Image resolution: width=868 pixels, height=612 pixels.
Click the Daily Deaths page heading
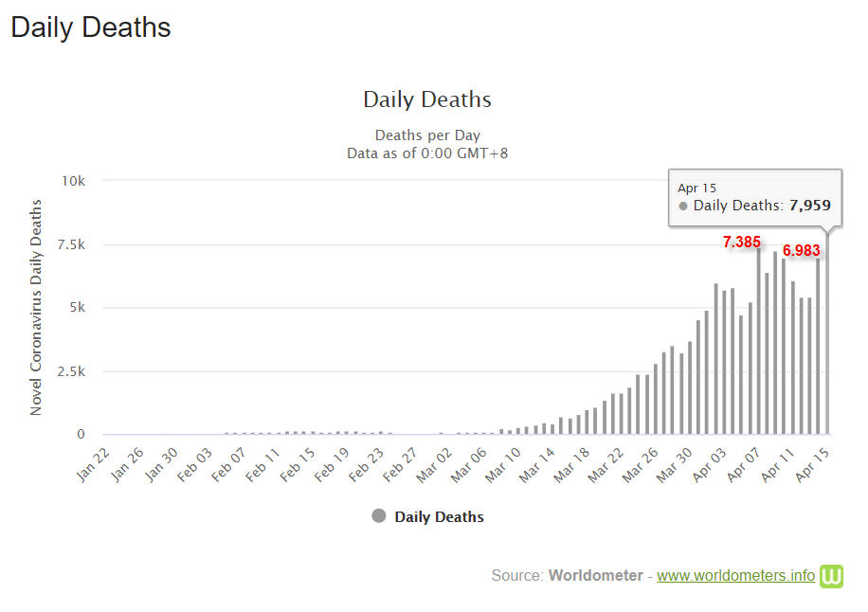pyautogui.click(x=91, y=27)
